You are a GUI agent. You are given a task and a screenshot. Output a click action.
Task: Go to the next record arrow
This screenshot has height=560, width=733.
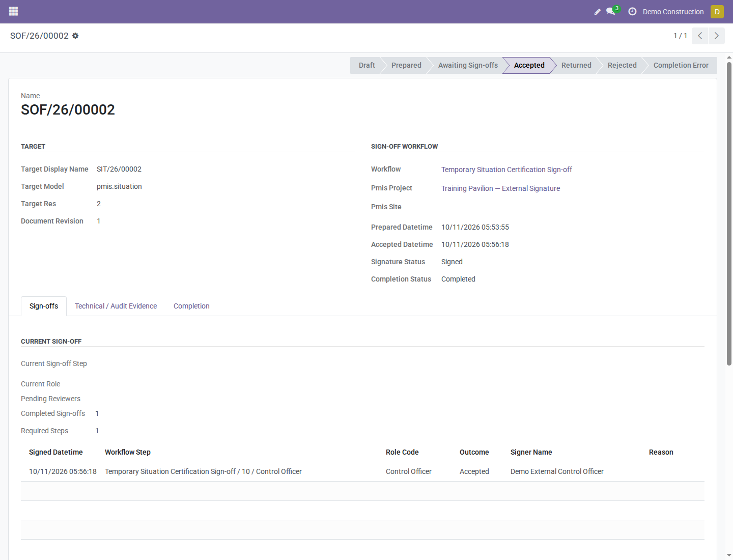tap(717, 36)
